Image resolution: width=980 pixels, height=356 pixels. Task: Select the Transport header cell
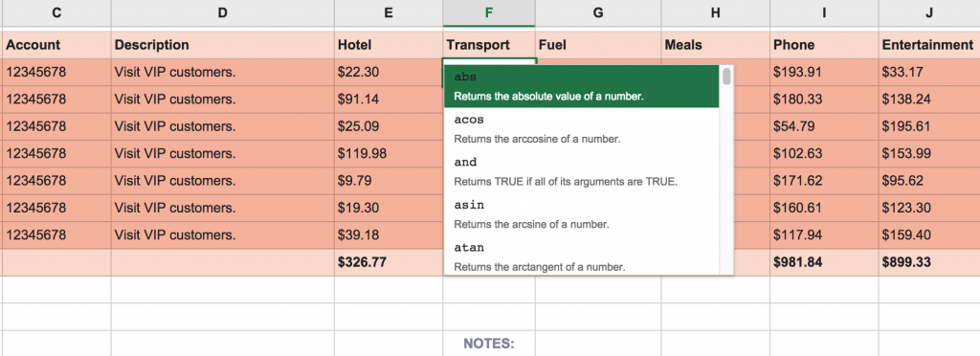click(489, 45)
